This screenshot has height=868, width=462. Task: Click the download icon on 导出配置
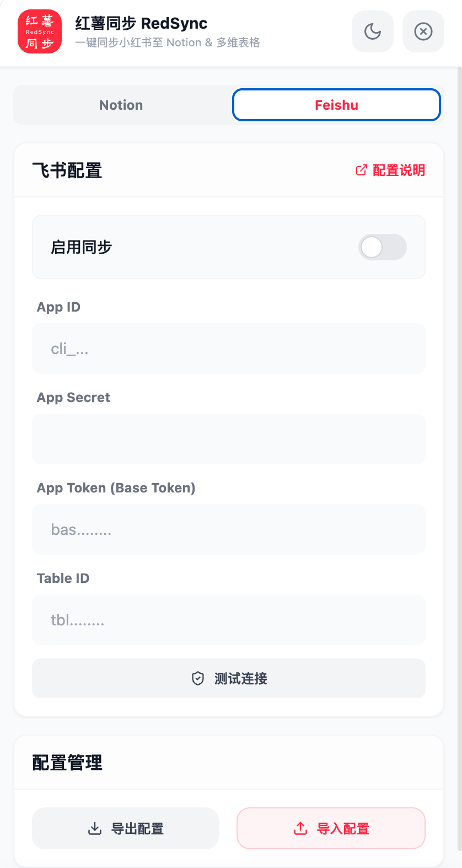tap(95, 828)
